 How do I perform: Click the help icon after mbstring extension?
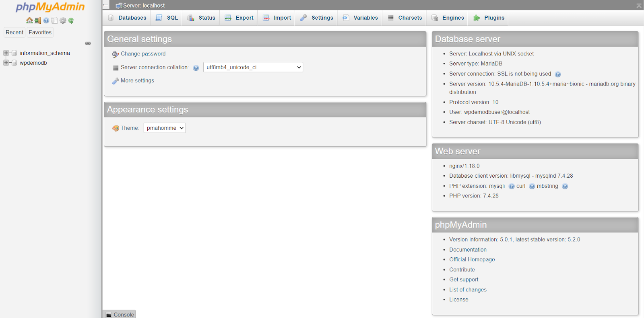[x=565, y=187]
